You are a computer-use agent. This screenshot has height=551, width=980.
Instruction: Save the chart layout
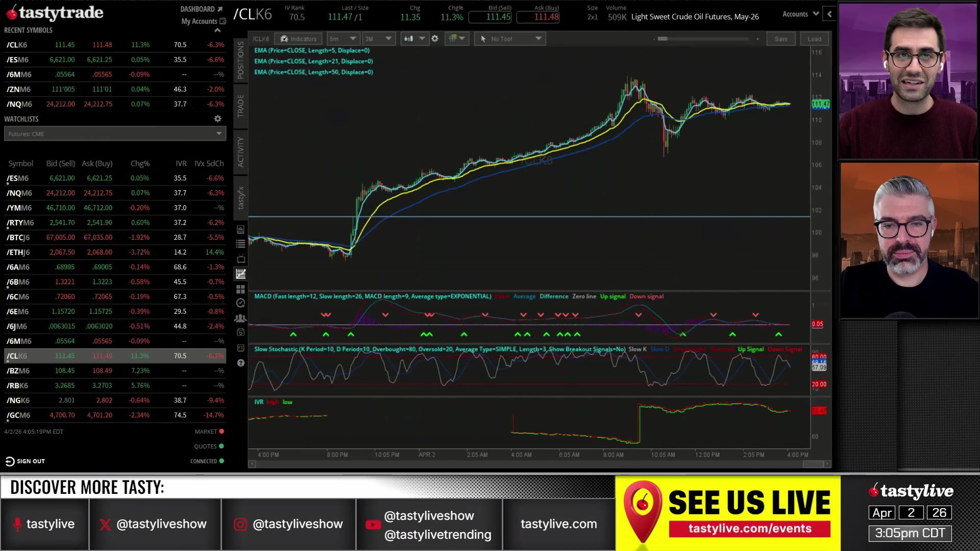click(781, 39)
